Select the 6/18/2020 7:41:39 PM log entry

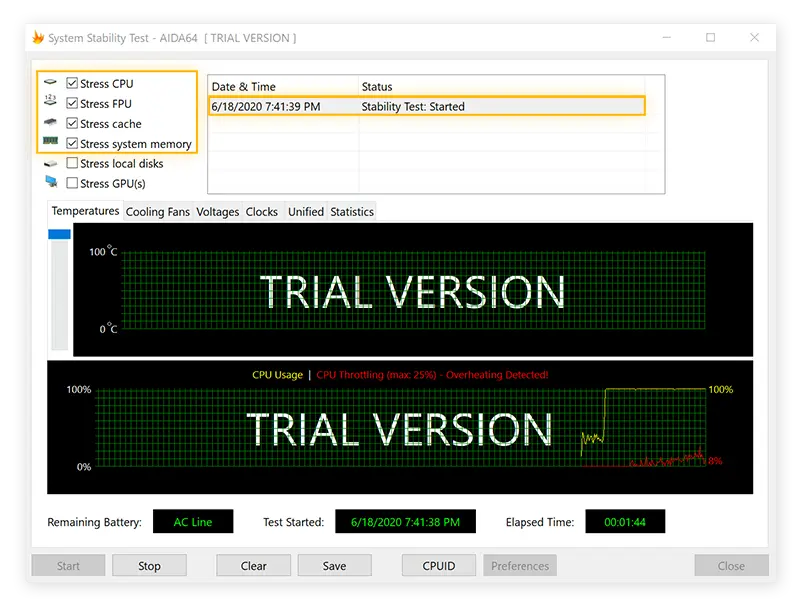[x=427, y=106]
